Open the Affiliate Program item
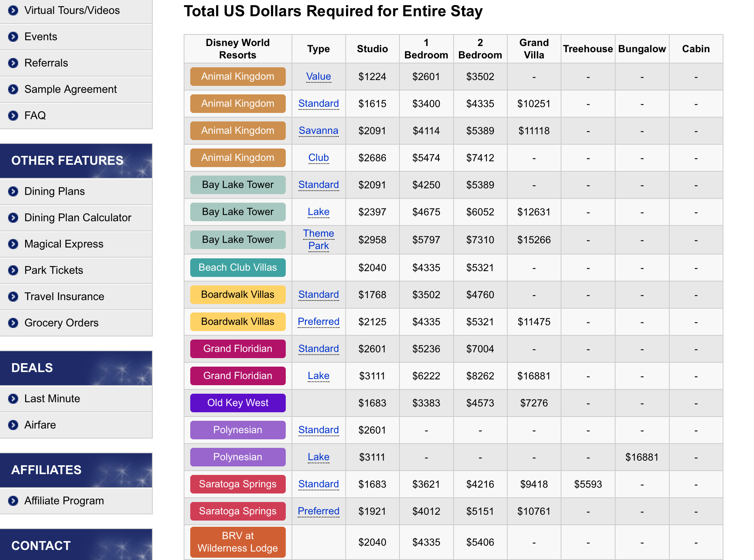 [x=76, y=501]
